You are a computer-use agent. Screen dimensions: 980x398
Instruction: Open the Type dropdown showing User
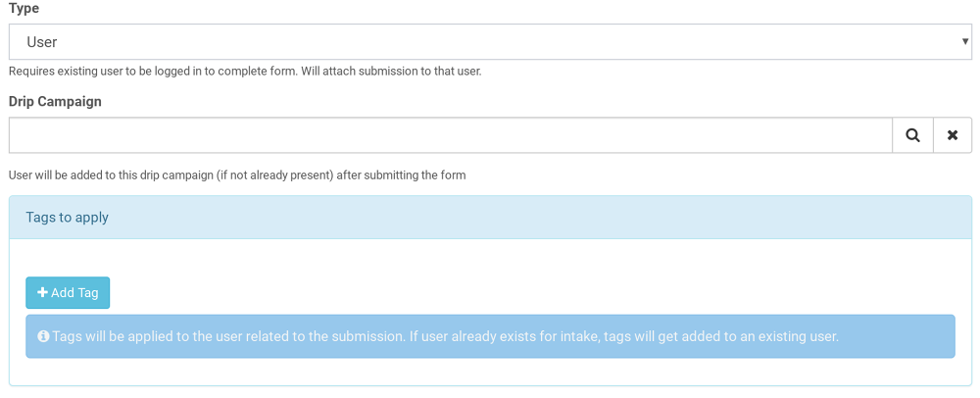pos(490,42)
